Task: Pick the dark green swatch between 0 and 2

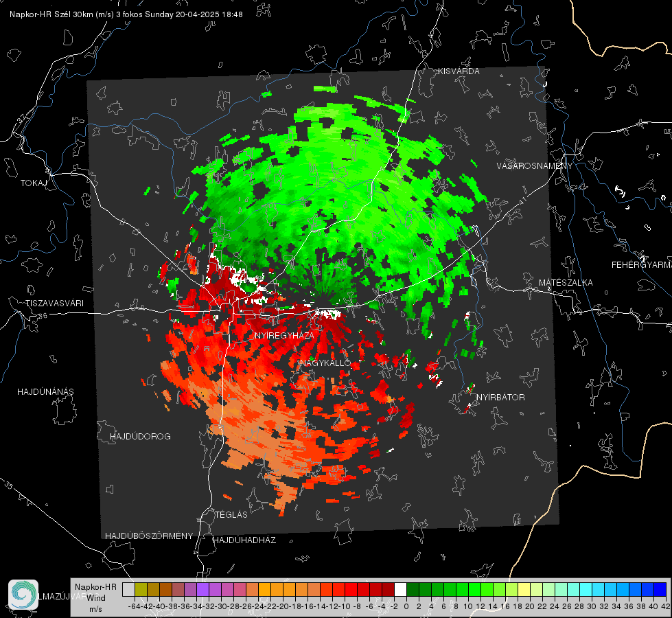Action: (413, 589)
